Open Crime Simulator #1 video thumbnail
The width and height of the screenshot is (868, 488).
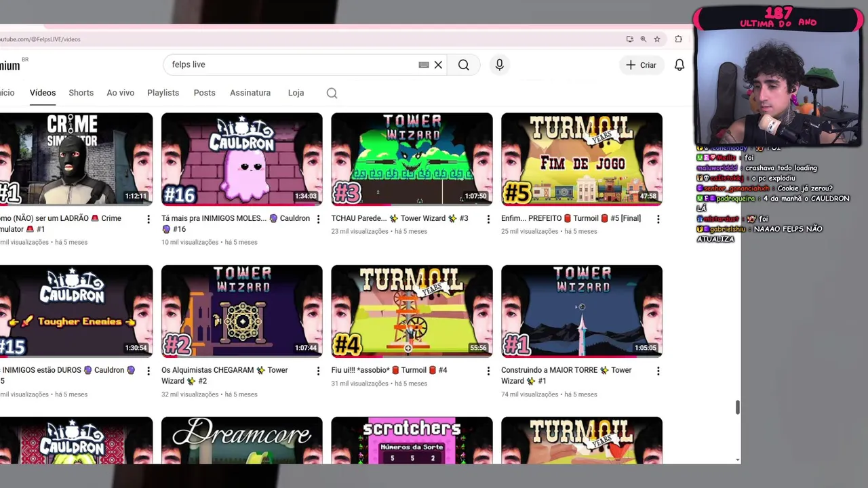click(x=76, y=159)
